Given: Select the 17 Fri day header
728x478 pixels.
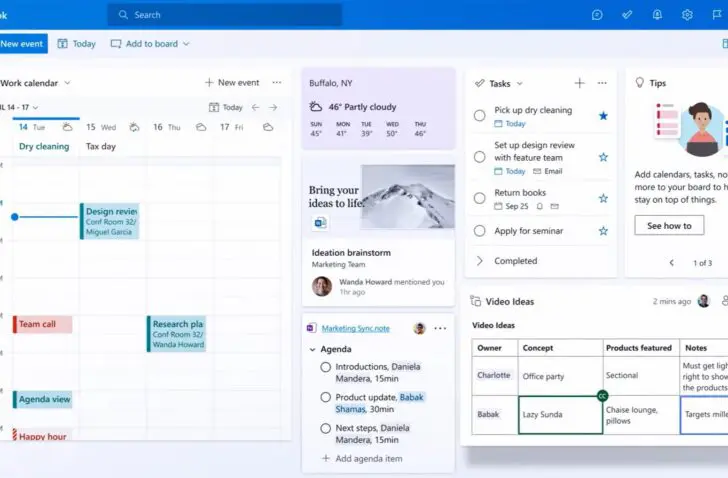Looking at the screenshot, I should coord(247,127).
